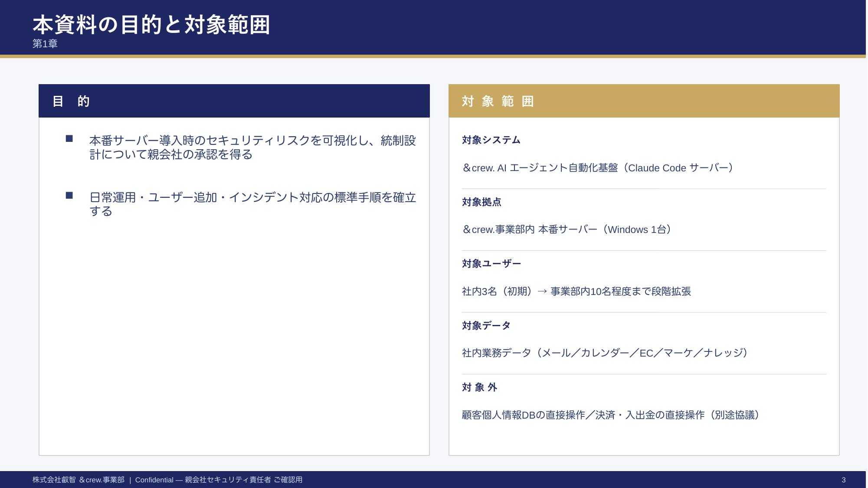868x488 pixels.
Task: Click the bullet about 日常運用・ユーザー追加・インシデント対応
Action: click(x=252, y=204)
